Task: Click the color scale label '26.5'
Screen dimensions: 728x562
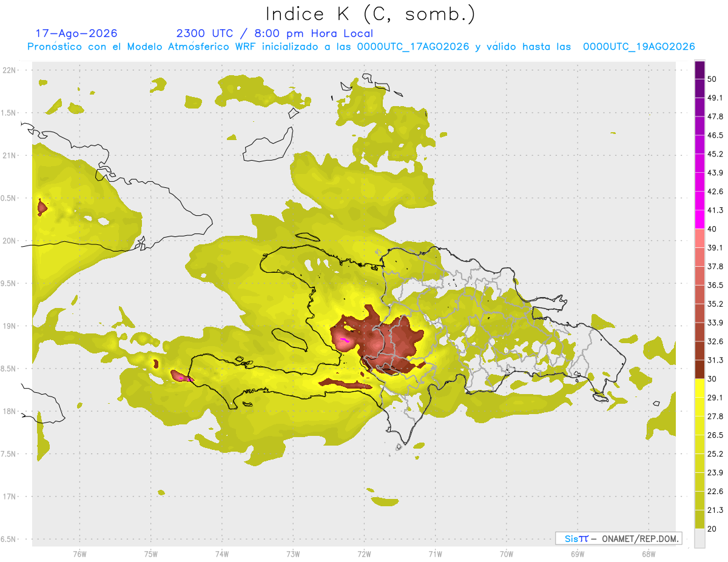Action: coord(715,435)
